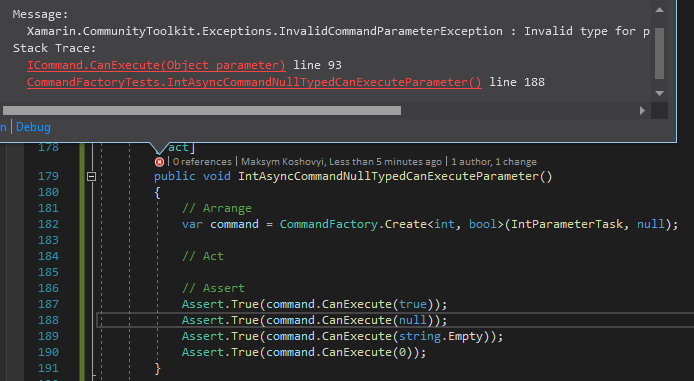The width and height of the screenshot is (694, 381).
Task: Collapse method at line 179 outlining box
Action: 91,177
